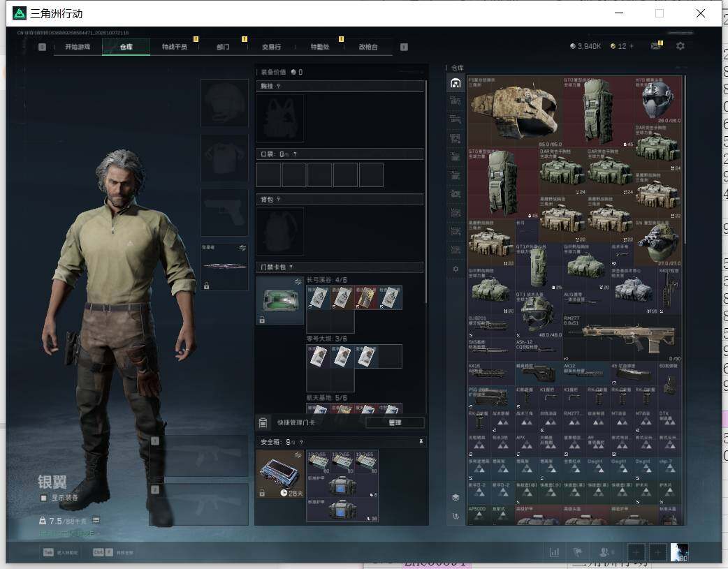Click the safe box container image
The width and height of the screenshot is (728, 569).
click(279, 474)
